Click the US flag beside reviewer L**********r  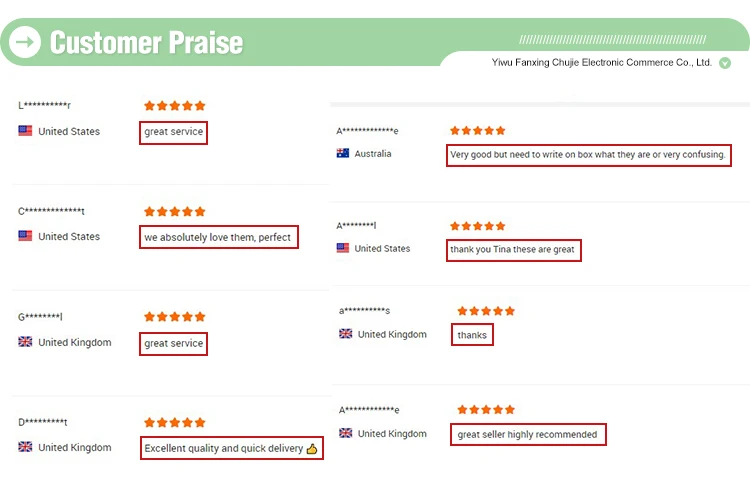point(25,131)
